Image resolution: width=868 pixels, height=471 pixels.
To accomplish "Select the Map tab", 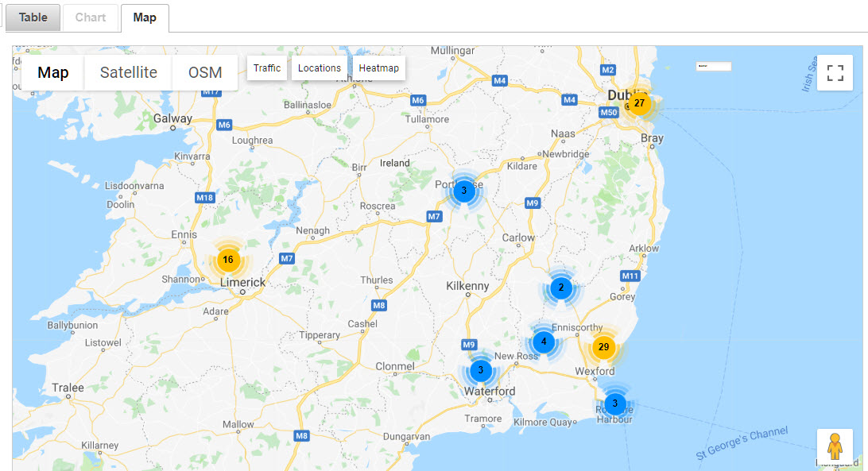I will tap(145, 17).
